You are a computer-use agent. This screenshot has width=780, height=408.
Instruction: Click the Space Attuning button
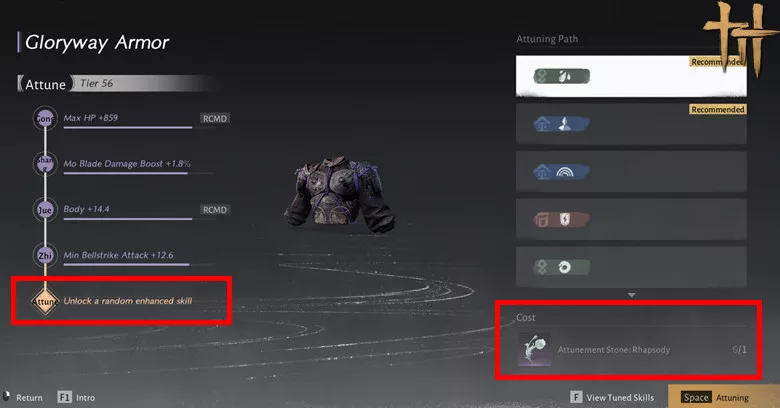(x=716, y=398)
